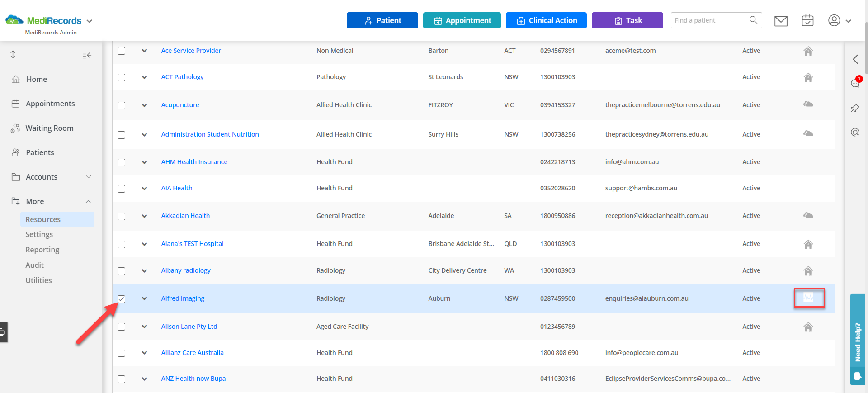Click the Appointment button
This screenshot has height=393, width=868.
pos(462,20)
